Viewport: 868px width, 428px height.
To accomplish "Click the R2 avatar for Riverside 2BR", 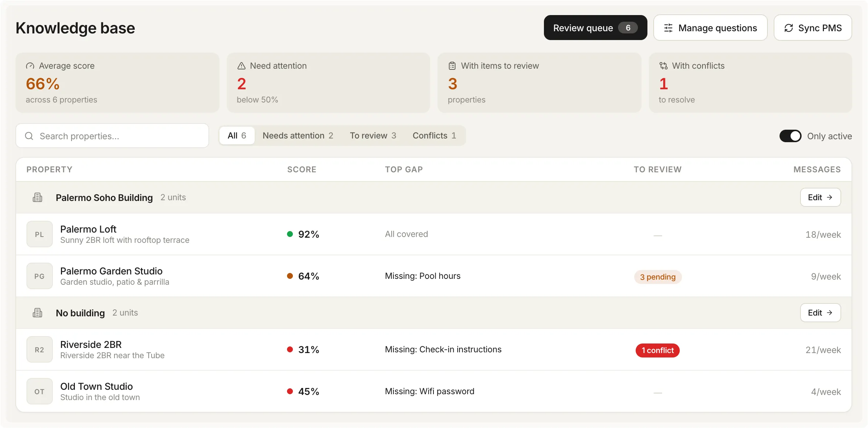I will pyautogui.click(x=40, y=349).
